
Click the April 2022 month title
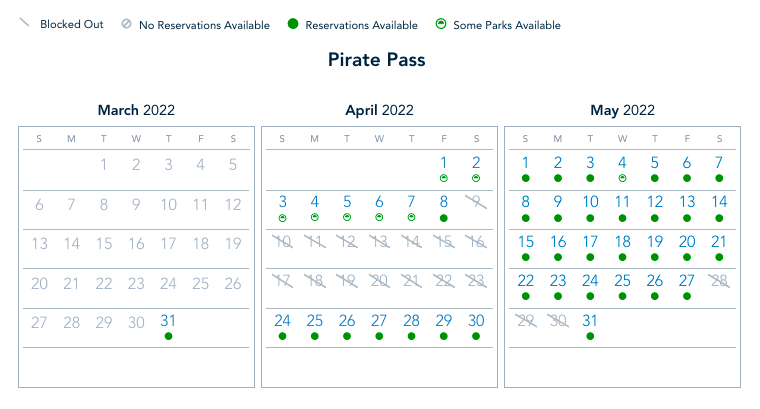pyautogui.click(x=379, y=110)
